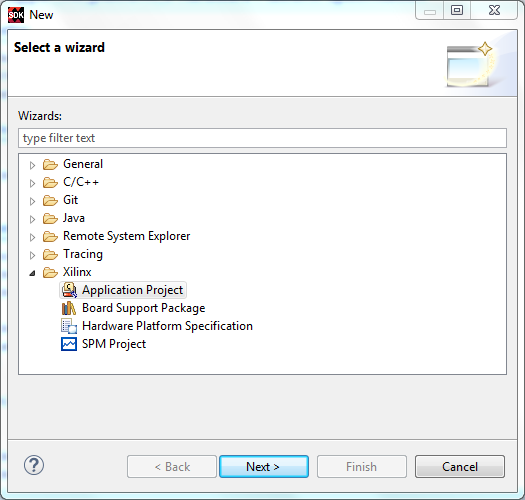
Task: Select Hardware Platform Specification entry
Action: (167, 326)
